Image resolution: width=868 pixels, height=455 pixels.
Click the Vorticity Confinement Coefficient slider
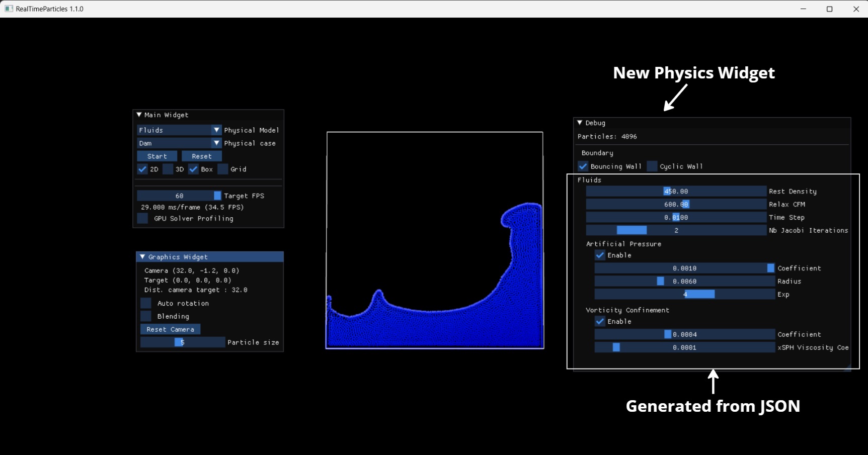point(684,334)
